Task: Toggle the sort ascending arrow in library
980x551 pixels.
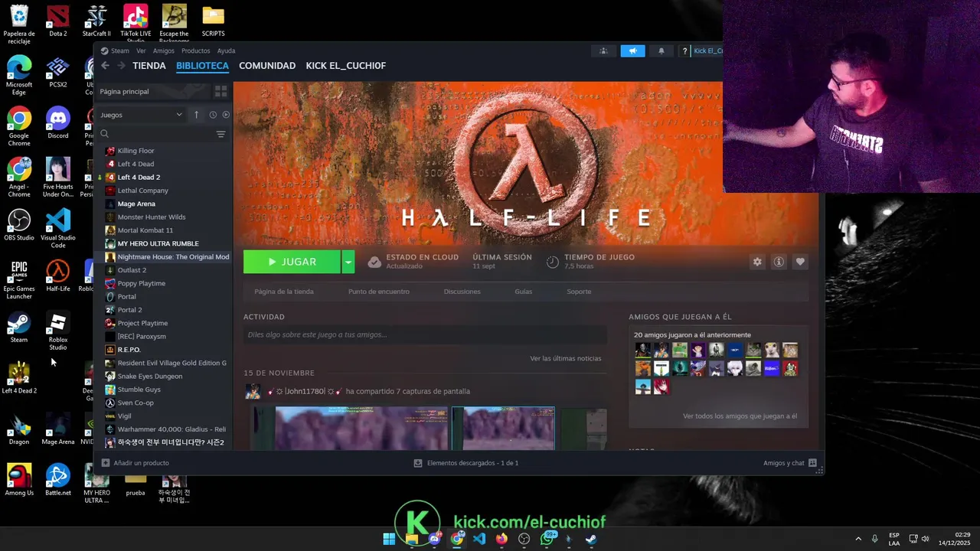Action: tap(196, 115)
